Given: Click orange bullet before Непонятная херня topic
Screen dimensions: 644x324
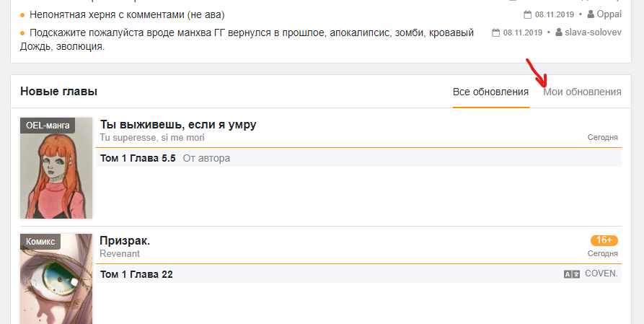Looking at the screenshot, I should (x=22, y=16).
